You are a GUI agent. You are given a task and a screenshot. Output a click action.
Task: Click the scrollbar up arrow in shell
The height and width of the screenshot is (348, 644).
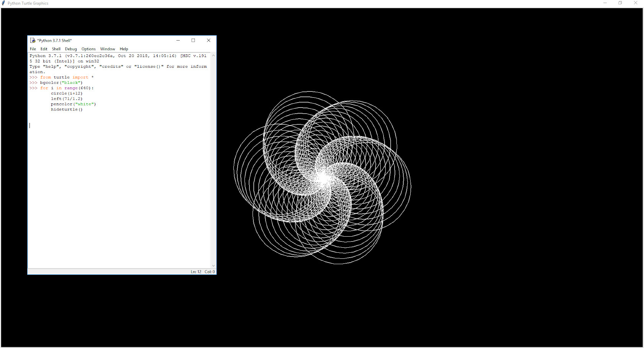[x=213, y=55]
